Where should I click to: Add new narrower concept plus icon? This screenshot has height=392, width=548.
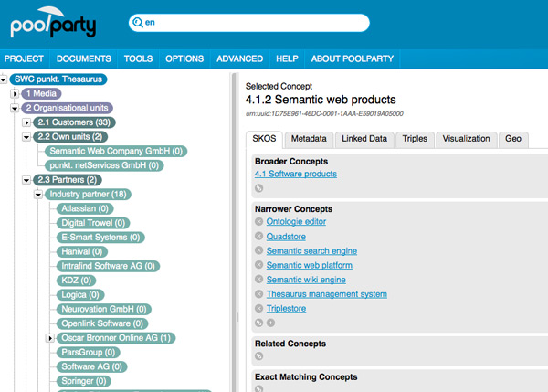(x=271, y=323)
